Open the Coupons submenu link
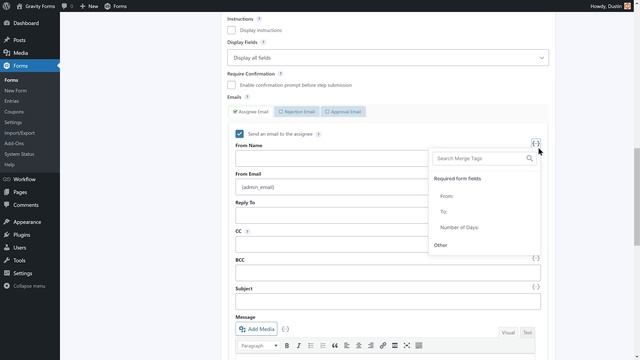This screenshot has height=360, width=640. (x=14, y=112)
